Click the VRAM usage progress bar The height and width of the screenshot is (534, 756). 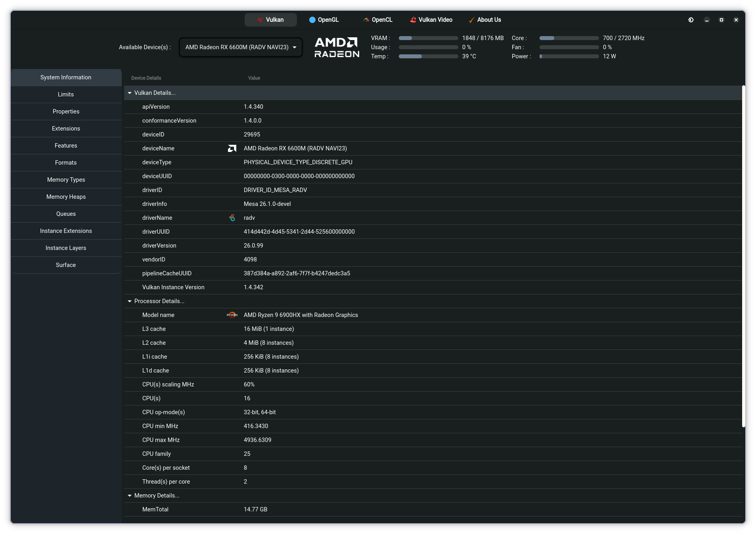(x=428, y=38)
